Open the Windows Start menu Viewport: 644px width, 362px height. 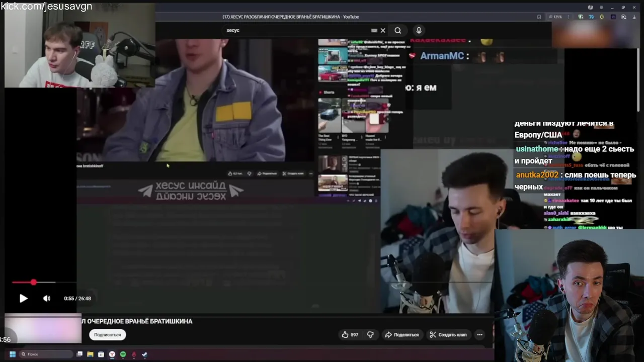point(13,354)
